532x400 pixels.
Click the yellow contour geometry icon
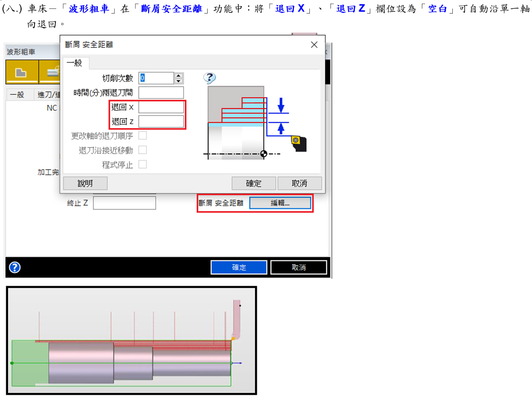pyautogui.click(x=21, y=73)
